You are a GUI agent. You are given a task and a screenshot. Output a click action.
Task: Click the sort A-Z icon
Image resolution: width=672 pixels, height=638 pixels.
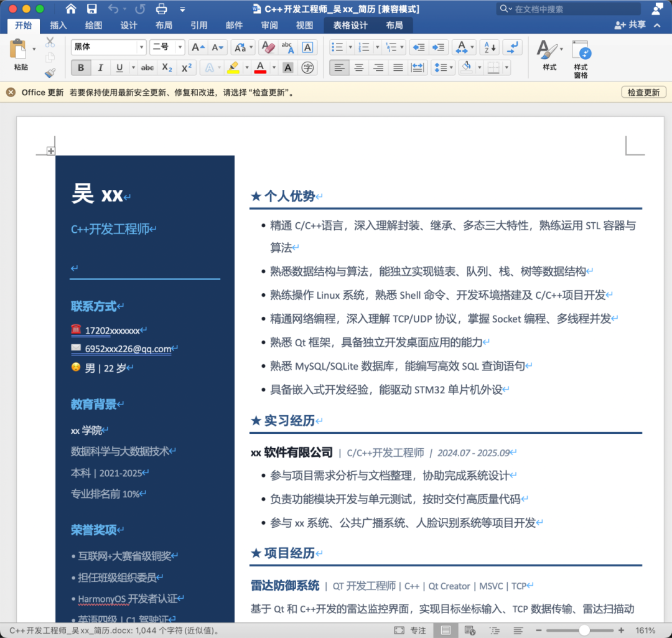point(490,47)
